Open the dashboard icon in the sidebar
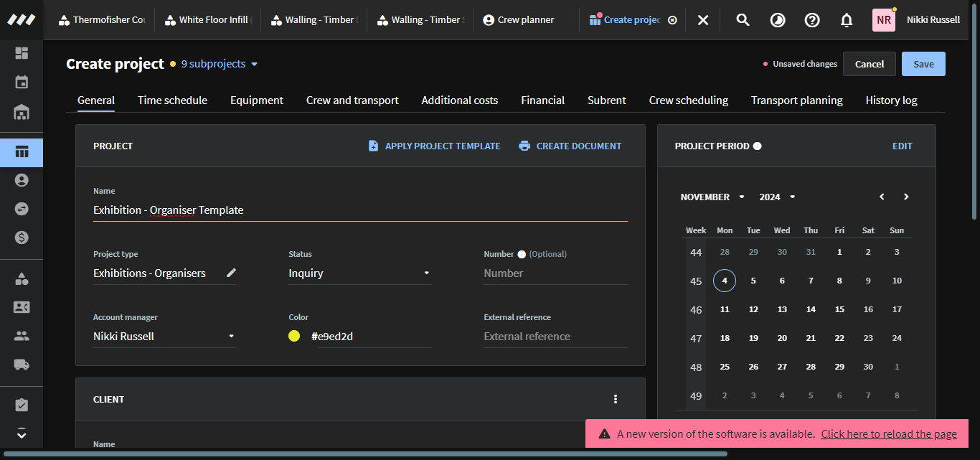The height and width of the screenshot is (460, 980). coord(22,53)
